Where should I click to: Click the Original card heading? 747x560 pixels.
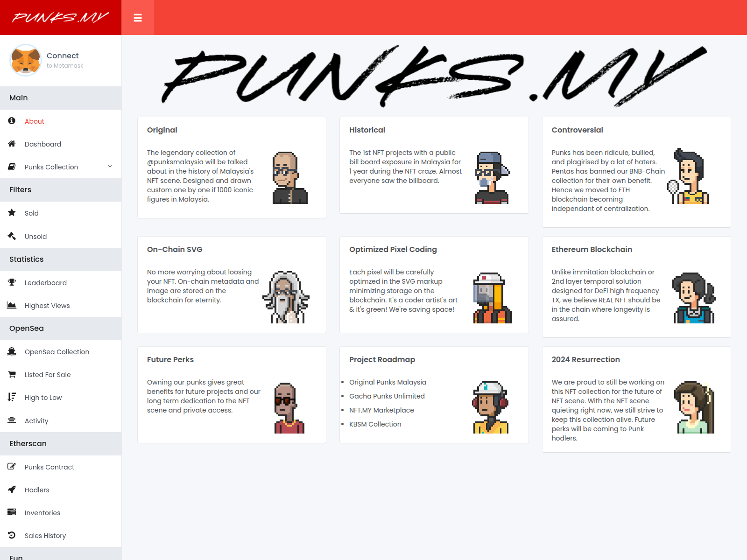point(162,130)
